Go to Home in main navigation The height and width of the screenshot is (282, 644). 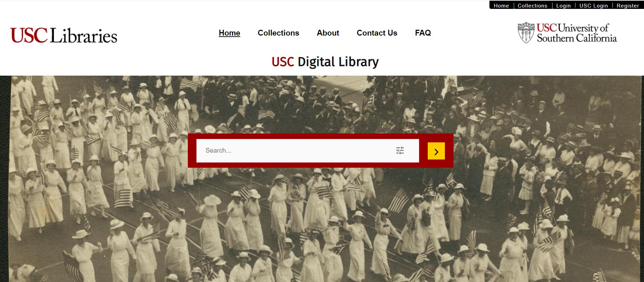click(x=229, y=33)
